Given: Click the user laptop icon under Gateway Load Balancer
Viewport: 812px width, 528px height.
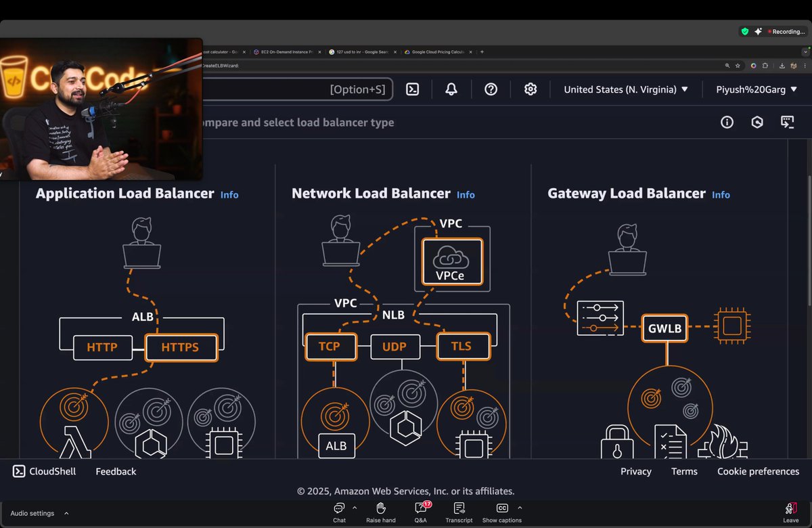Looking at the screenshot, I should click(627, 248).
